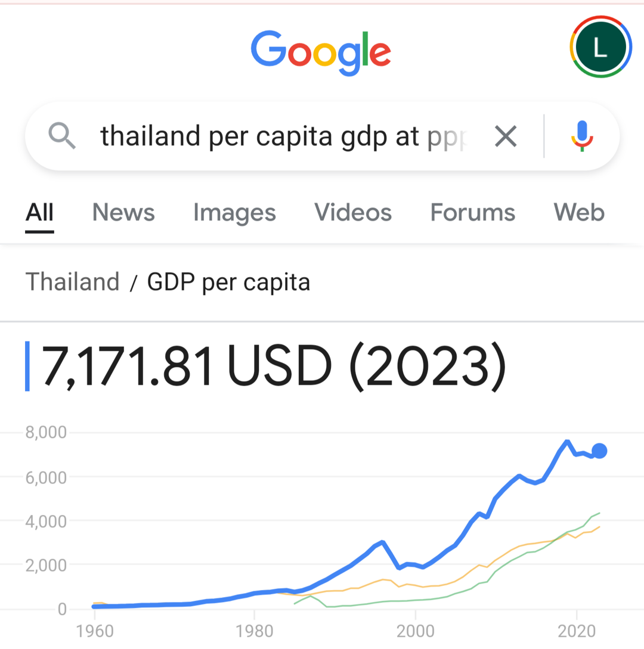Click the 7,171.81 USD (2023) headline value

pos(273,366)
